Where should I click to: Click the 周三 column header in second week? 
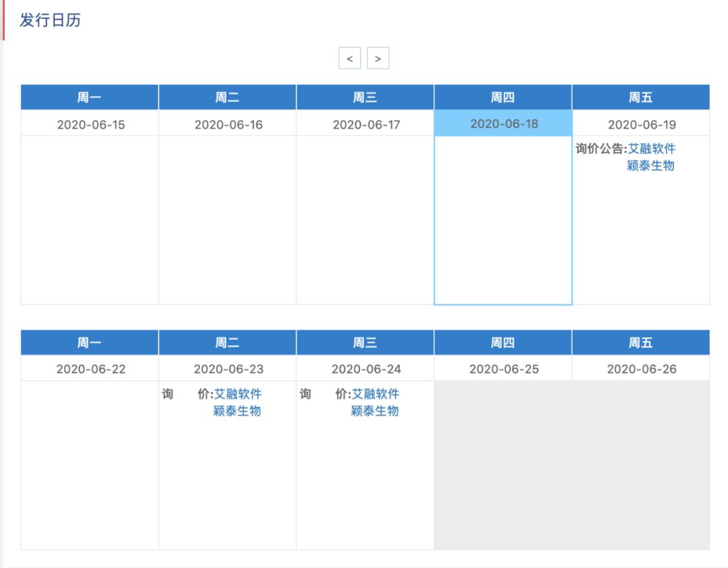365,342
